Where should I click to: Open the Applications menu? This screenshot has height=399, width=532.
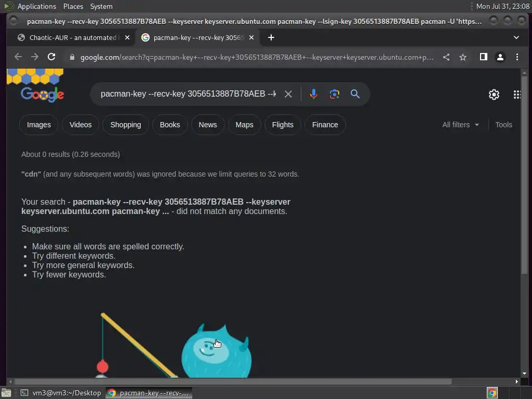(37, 6)
